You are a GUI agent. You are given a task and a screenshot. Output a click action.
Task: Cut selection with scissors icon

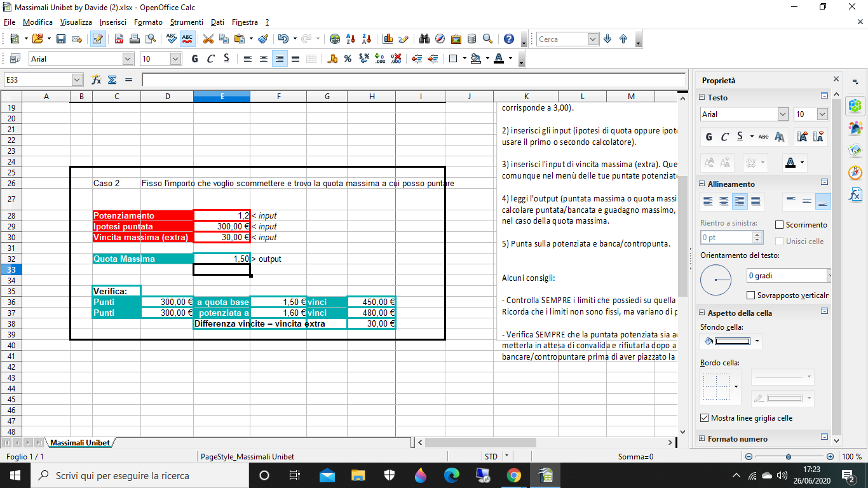click(x=208, y=39)
